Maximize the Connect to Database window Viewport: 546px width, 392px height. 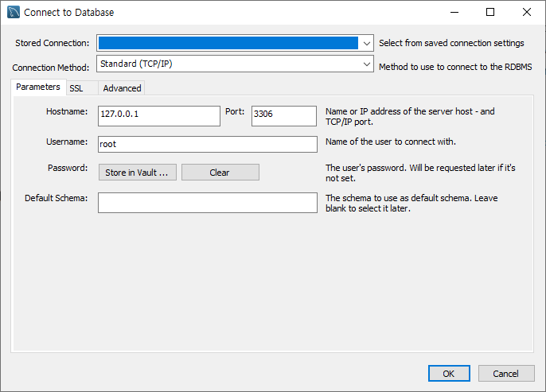490,12
